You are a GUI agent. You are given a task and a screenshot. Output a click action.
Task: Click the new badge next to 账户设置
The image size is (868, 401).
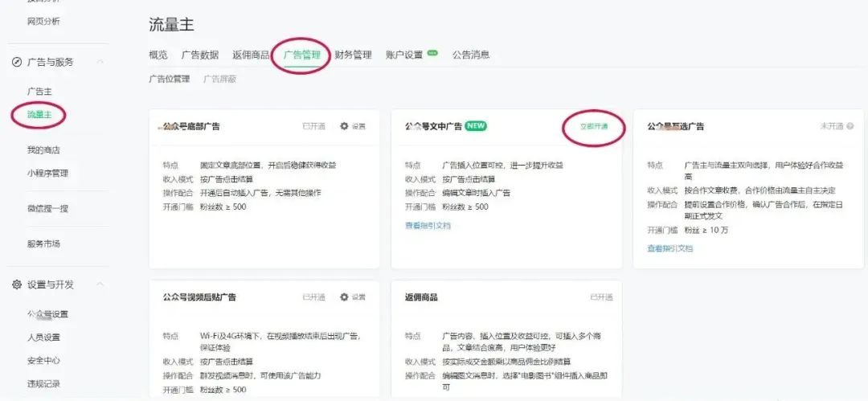tap(432, 53)
